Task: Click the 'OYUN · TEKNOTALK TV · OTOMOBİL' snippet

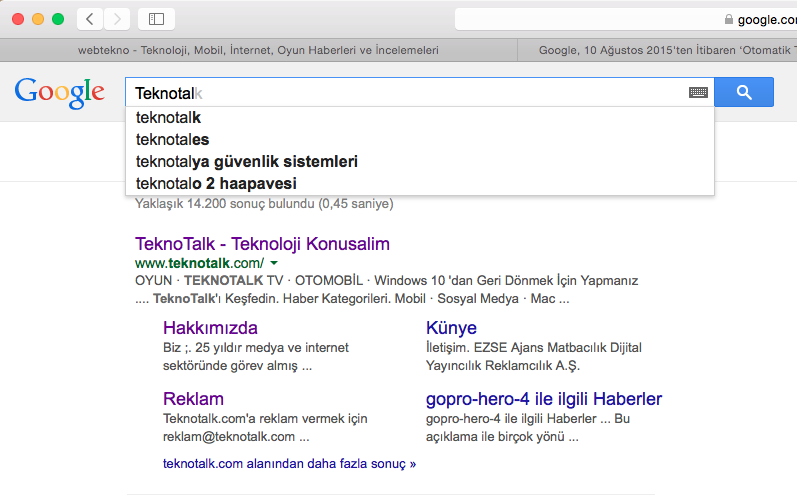Action: 386,290
